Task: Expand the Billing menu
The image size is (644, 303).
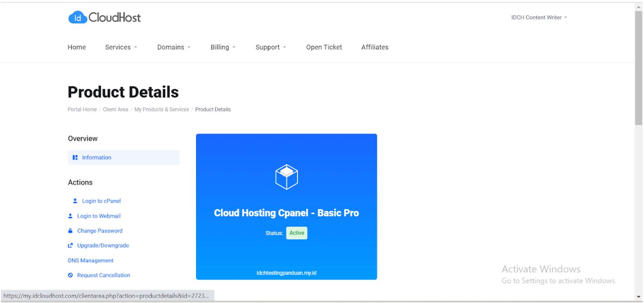Action: 223,47
